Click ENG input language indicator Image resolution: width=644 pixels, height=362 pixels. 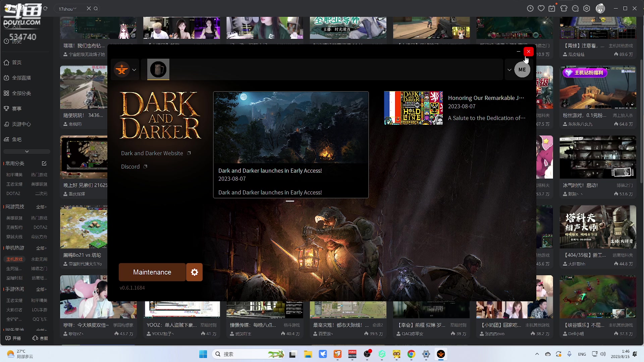pyautogui.click(x=582, y=354)
